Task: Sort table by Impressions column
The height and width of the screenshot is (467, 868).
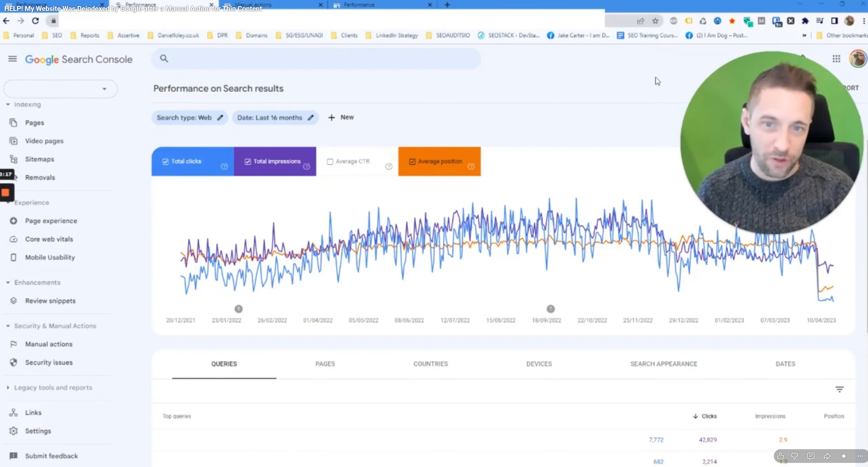Action: [x=770, y=416]
